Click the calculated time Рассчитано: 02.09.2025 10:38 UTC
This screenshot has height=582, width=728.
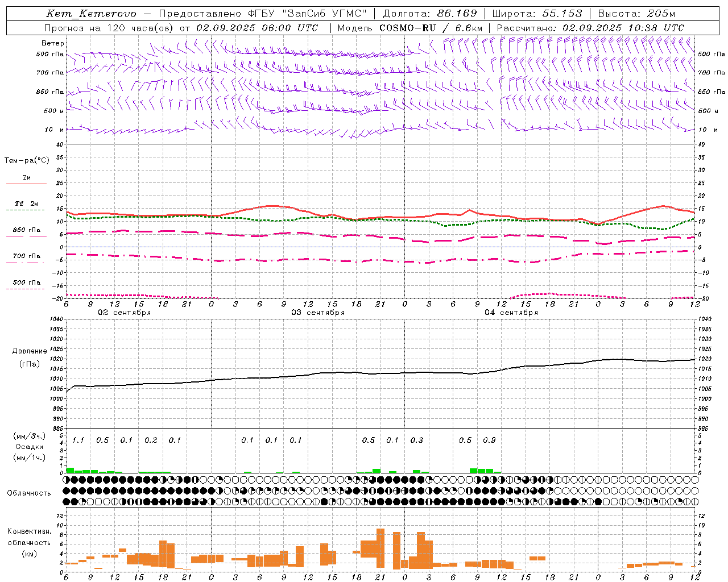[x=590, y=28]
